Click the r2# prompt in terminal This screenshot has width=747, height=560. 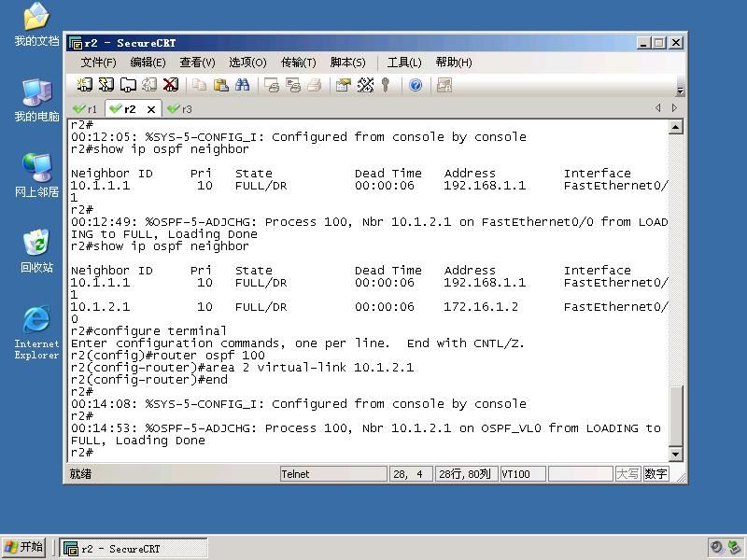click(x=82, y=453)
